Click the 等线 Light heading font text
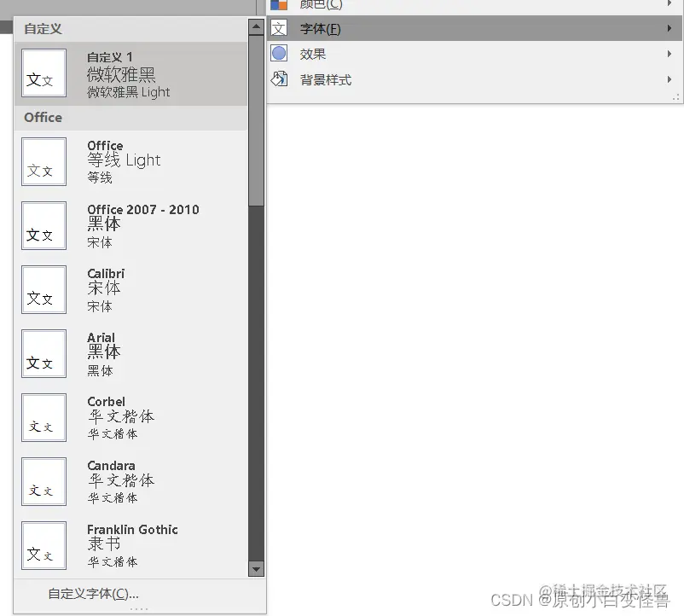The width and height of the screenshot is (684, 616). (x=124, y=160)
